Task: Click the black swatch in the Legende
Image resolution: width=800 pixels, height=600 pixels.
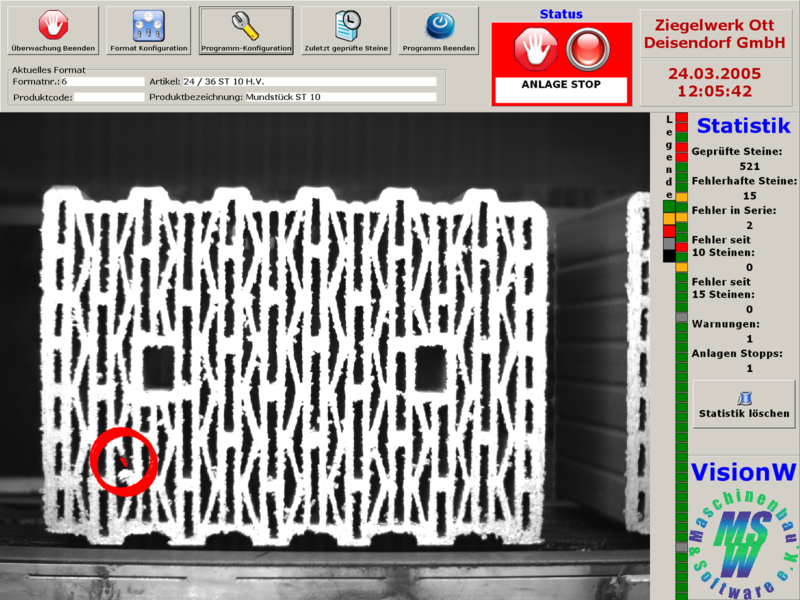Action: [669, 256]
